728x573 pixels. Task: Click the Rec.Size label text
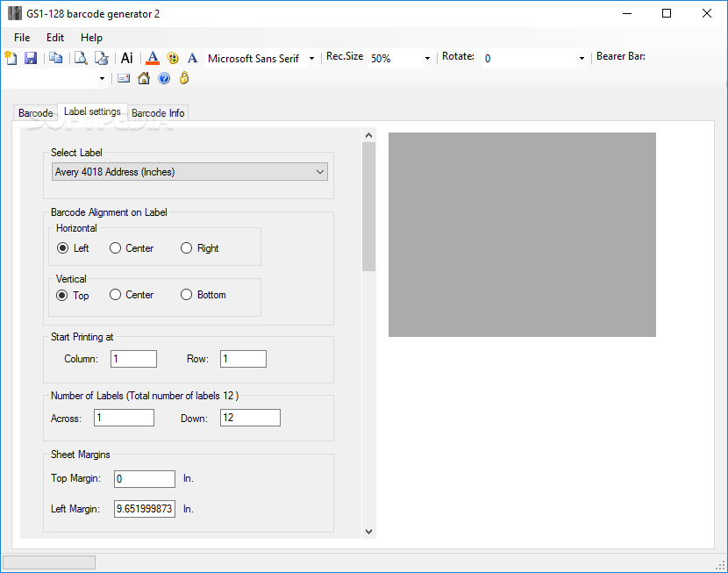(345, 56)
